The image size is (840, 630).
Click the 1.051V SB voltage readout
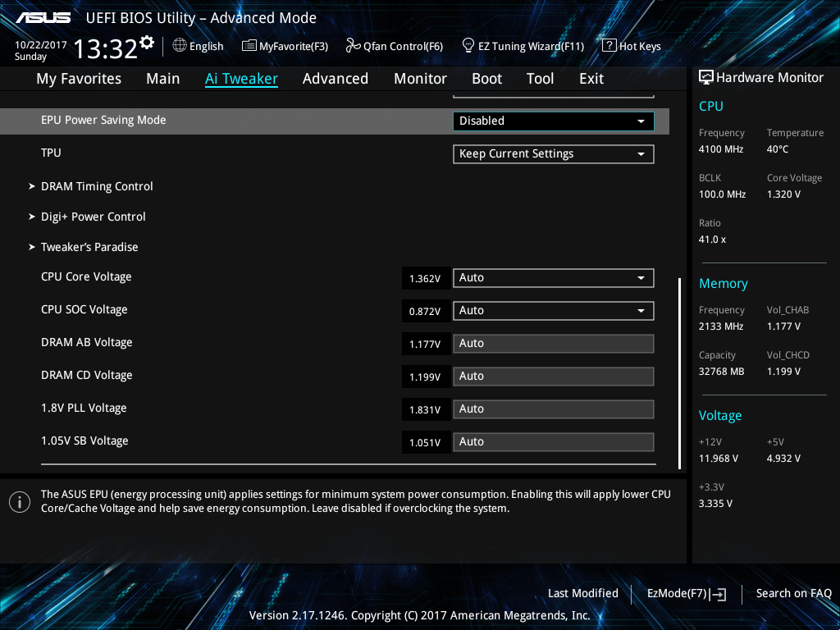[x=426, y=442]
